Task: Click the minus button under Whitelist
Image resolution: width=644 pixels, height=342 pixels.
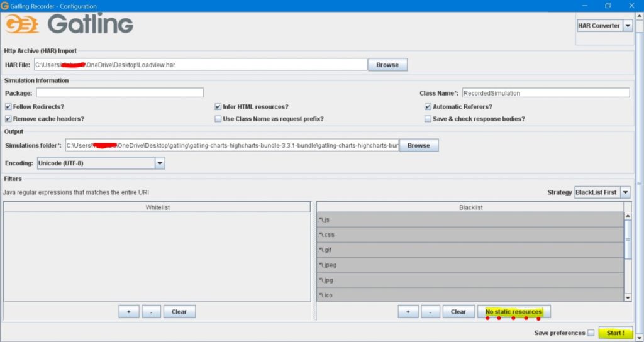Action: pos(151,312)
